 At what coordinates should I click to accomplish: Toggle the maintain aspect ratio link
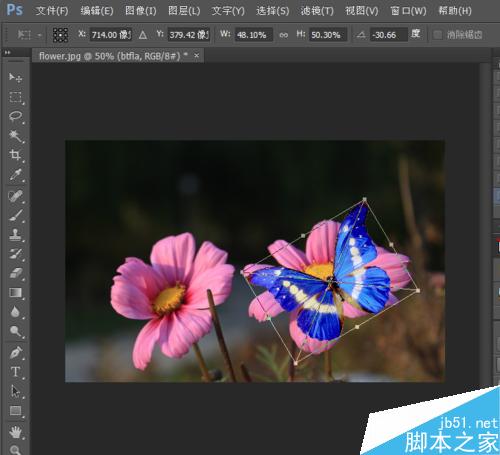click(284, 35)
